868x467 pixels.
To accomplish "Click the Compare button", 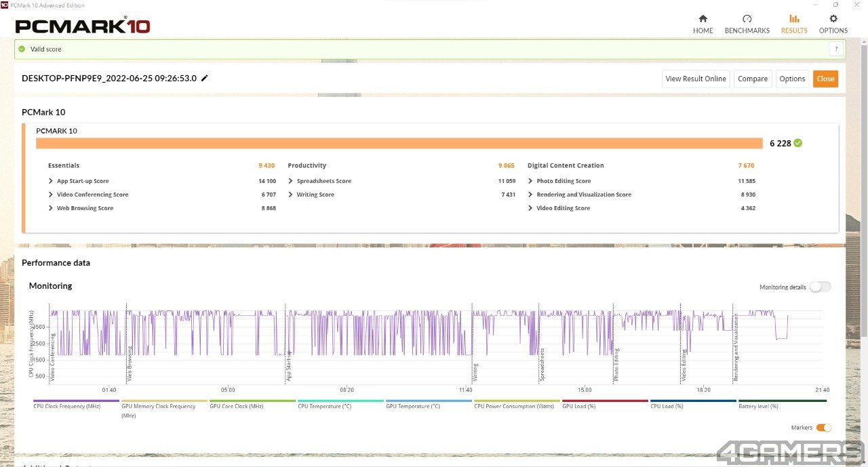I will pyautogui.click(x=753, y=79).
